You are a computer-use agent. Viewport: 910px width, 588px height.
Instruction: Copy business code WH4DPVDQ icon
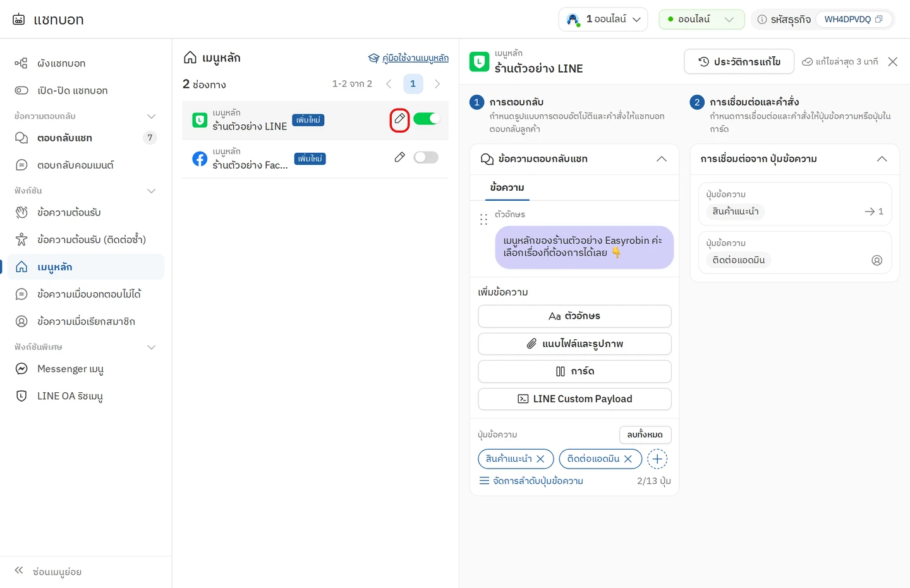pyautogui.click(x=878, y=19)
